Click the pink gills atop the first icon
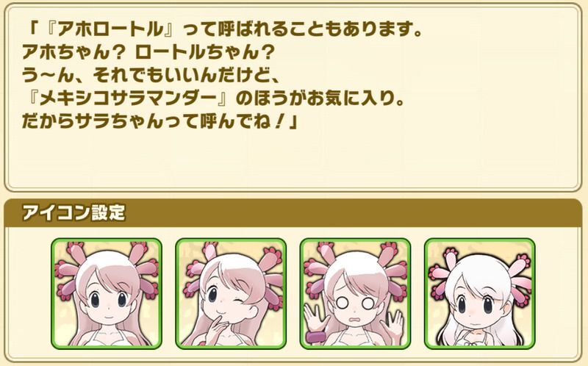588x366 pixels. (107, 262)
